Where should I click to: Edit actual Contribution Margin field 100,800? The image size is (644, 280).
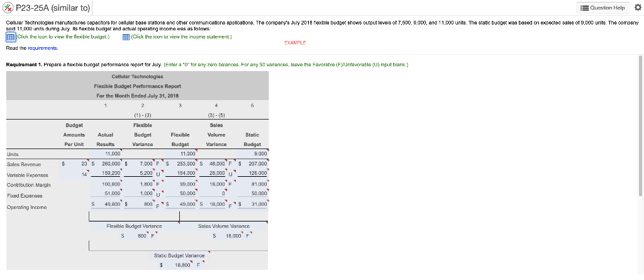coord(105,184)
